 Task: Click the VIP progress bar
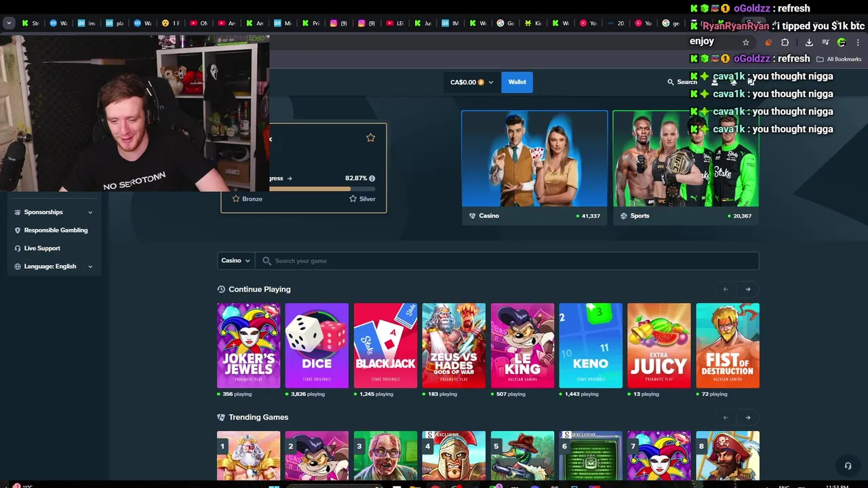click(322, 189)
